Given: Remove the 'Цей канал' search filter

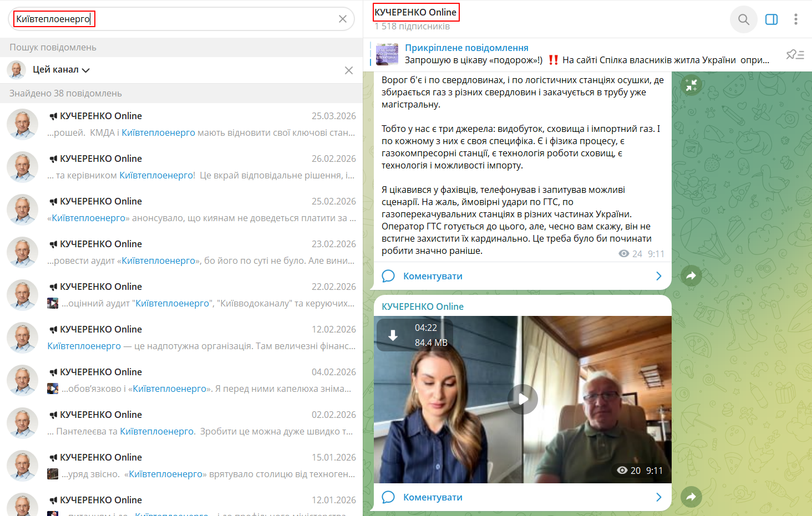Looking at the screenshot, I should click(x=349, y=70).
